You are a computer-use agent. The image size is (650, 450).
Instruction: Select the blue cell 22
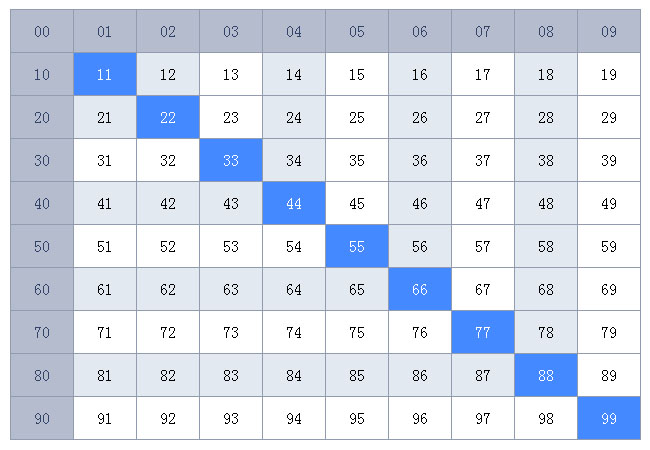168,118
